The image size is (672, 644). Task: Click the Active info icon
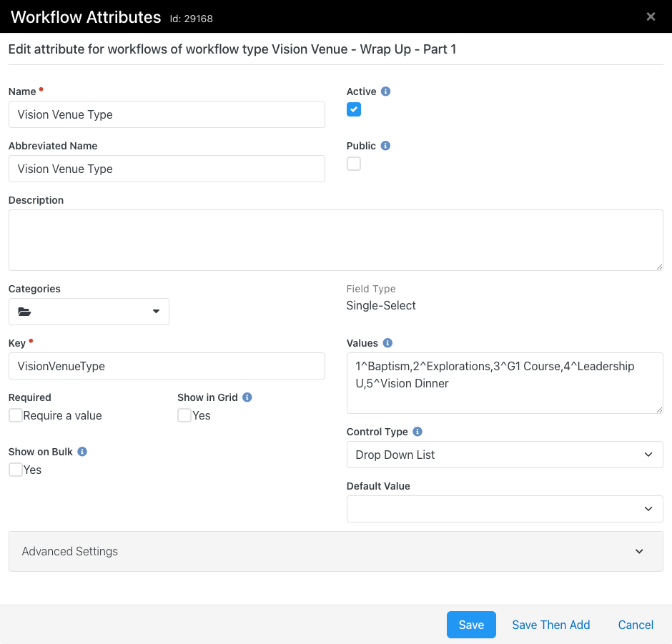pos(386,91)
